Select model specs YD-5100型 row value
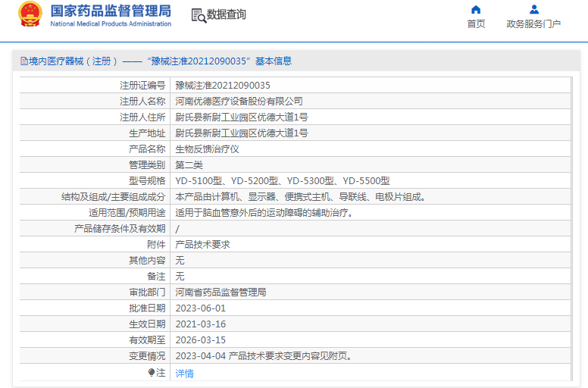This screenshot has height=388, width=588. (x=283, y=181)
